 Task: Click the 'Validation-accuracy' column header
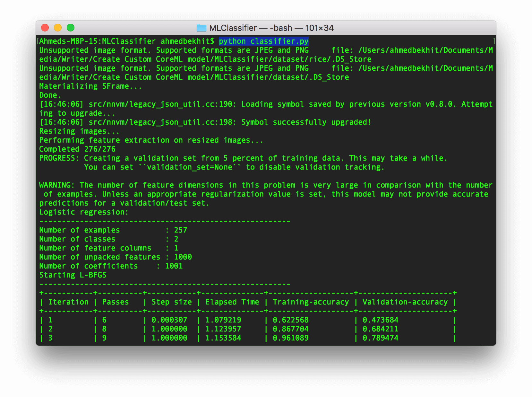(x=405, y=302)
